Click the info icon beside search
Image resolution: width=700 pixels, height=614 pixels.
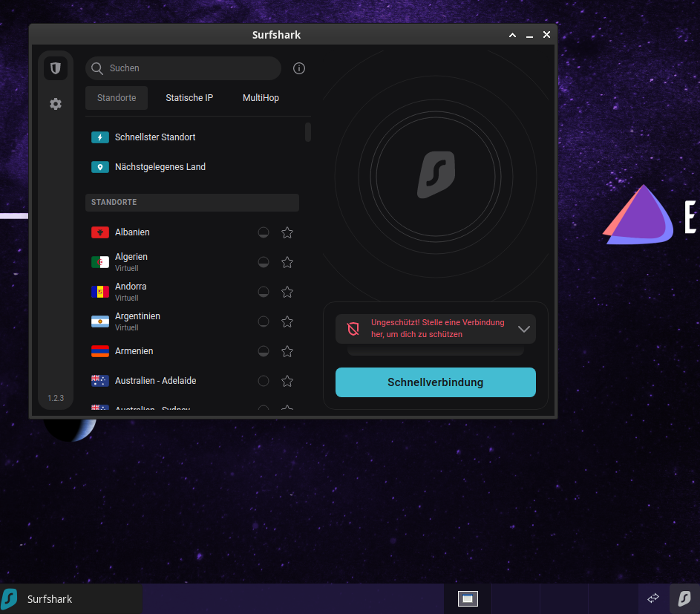click(299, 68)
